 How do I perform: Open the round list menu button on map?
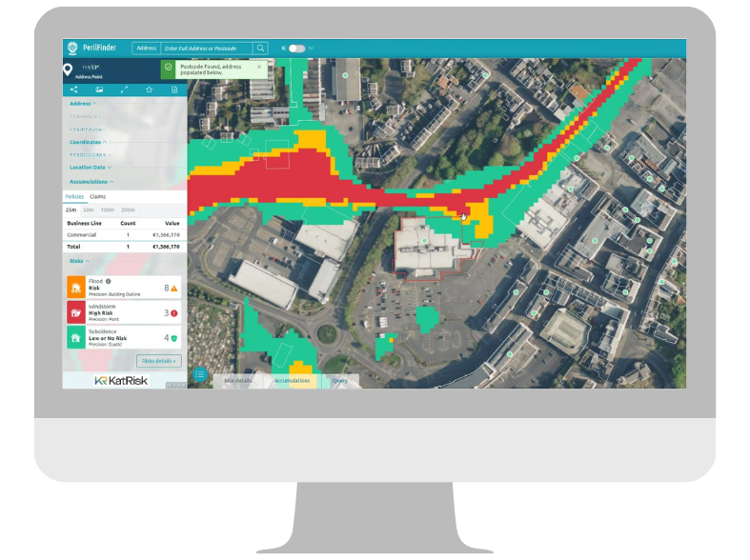pyautogui.click(x=200, y=375)
